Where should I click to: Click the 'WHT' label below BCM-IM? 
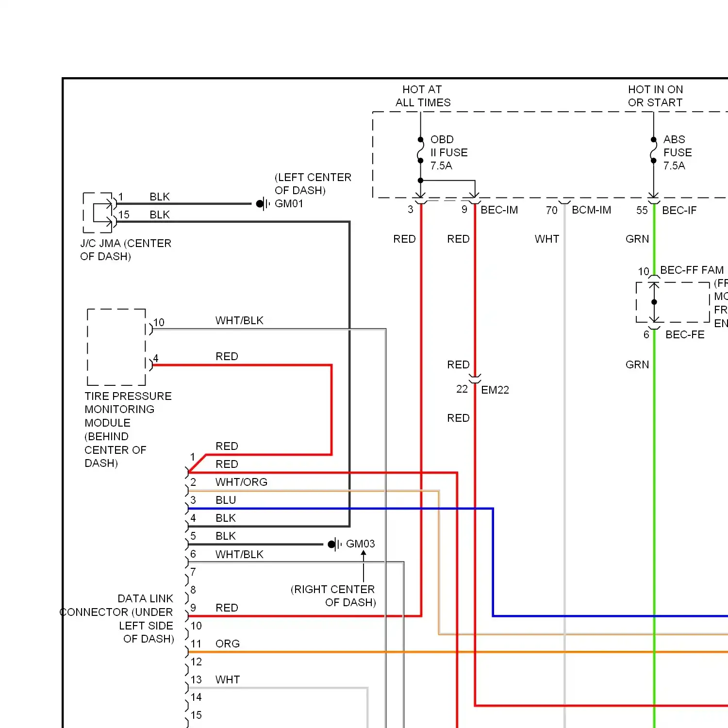(x=547, y=239)
